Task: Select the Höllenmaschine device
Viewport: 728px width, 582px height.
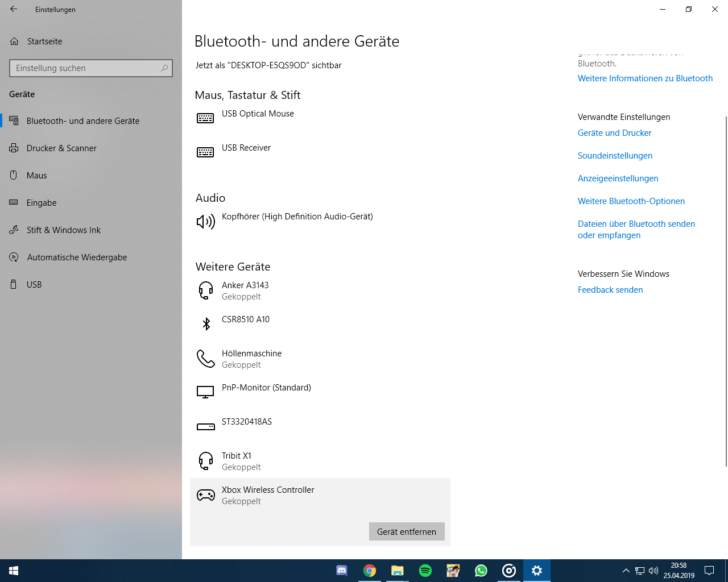Action: pyautogui.click(x=320, y=359)
